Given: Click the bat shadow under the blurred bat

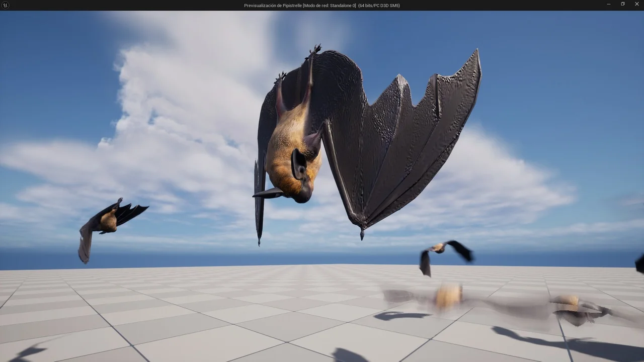Looking at the screenshot, I should click(x=400, y=316).
